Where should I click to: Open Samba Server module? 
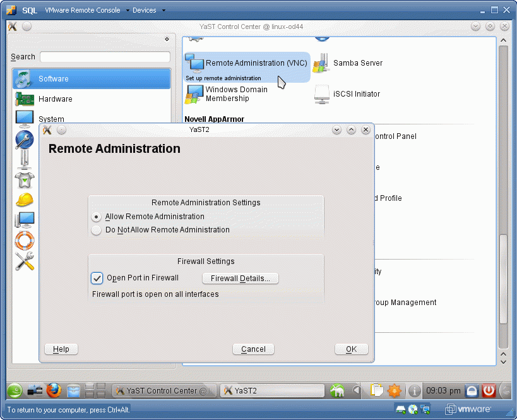pyautogui.click(x=348, y=63)
